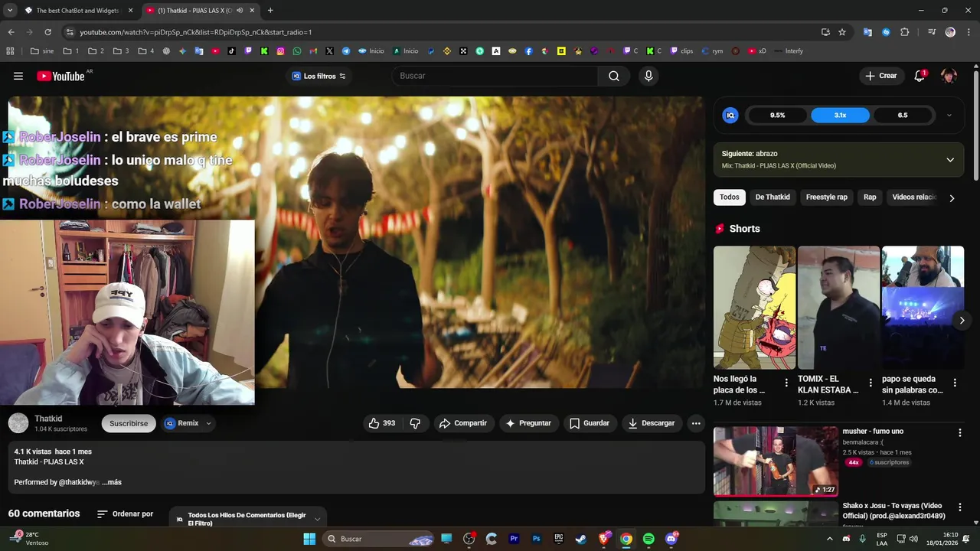This screenshot has height=551, width=980.
Task: Select the 'Freestyle rap' filter chip
Action: [x=827, y=197]
